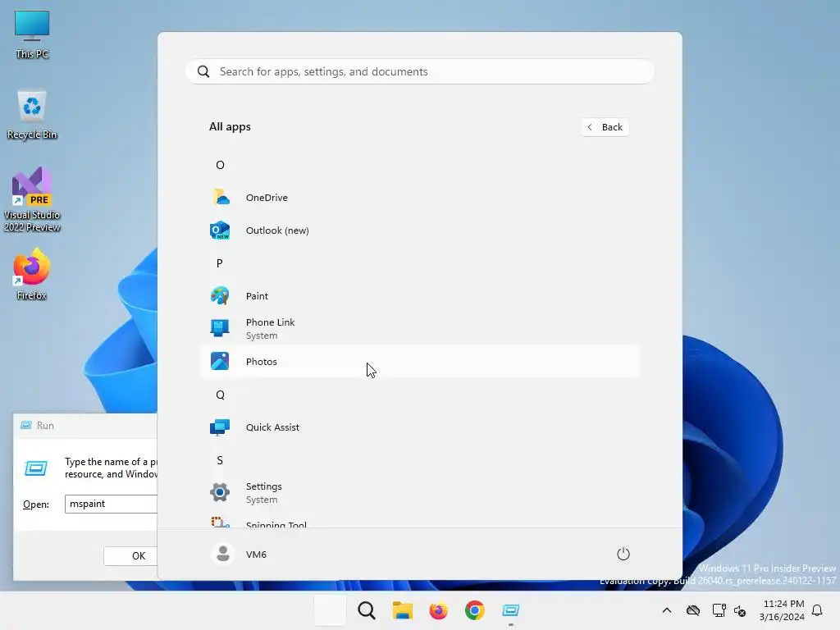Launch Google Chrome from the taskbar

click(475, 610)
